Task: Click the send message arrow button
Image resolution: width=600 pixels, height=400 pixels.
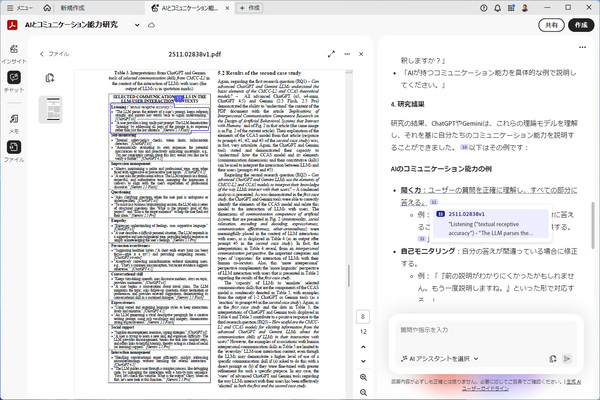Action: pos(567,358)
